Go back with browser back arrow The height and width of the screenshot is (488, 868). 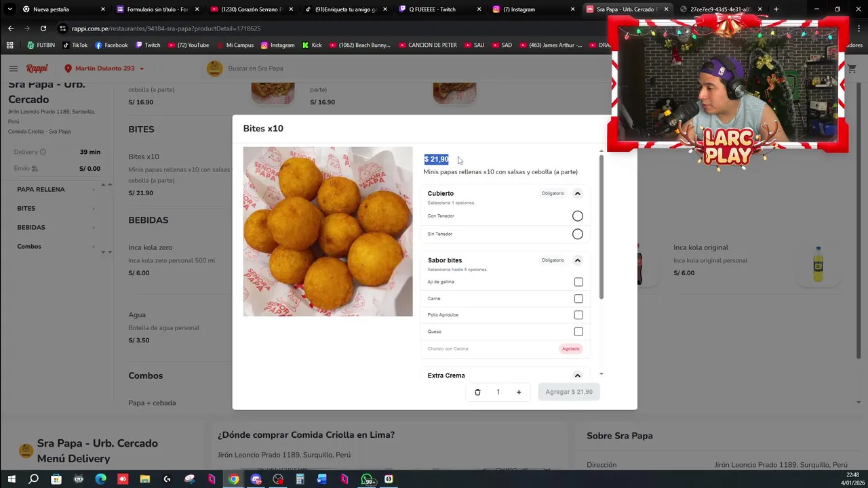point(11,28)
